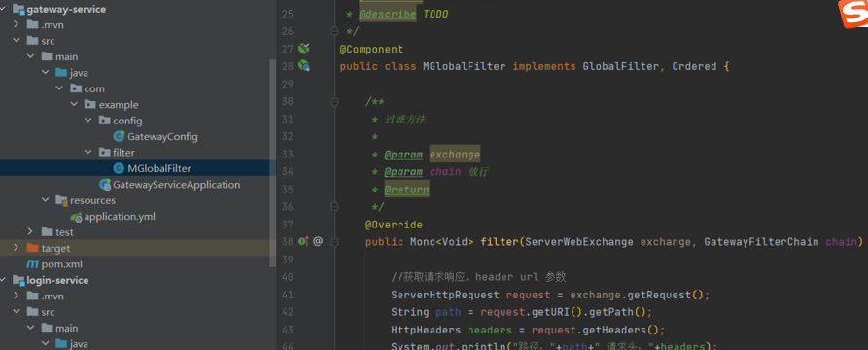Screen dimensions: 868x350
Task: Click line number 33 in gutter
Action: [x=287, y=154]
